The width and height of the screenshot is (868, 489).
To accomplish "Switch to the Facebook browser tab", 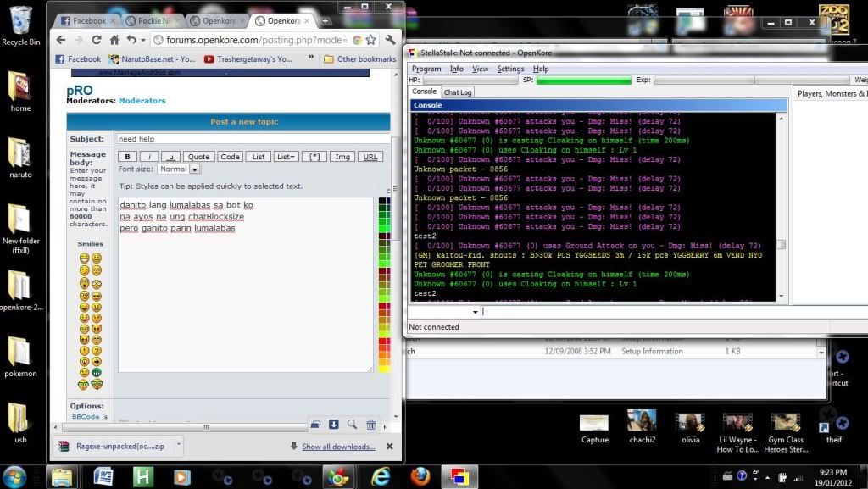I will [x=87, y=21].
